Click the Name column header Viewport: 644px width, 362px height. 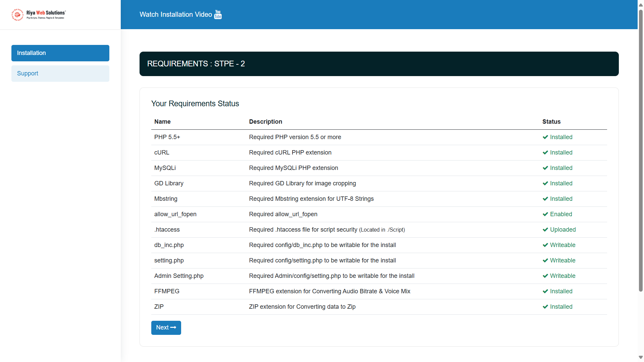pos(162,122)
